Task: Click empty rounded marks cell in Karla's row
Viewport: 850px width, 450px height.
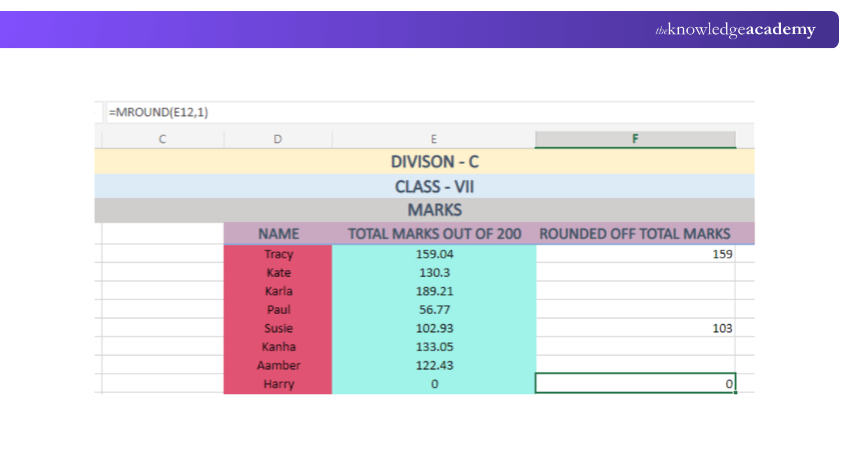Action: (635, 291)
